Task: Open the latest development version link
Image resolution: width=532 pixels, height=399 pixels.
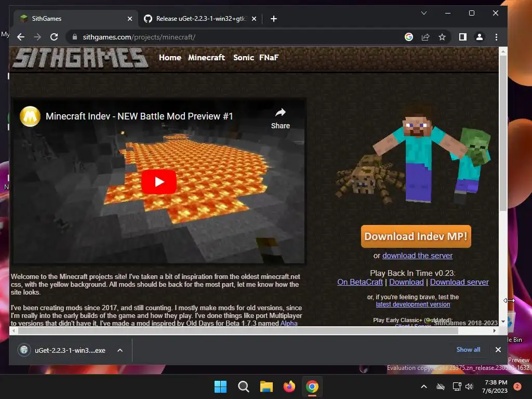Action: [413, 304]
